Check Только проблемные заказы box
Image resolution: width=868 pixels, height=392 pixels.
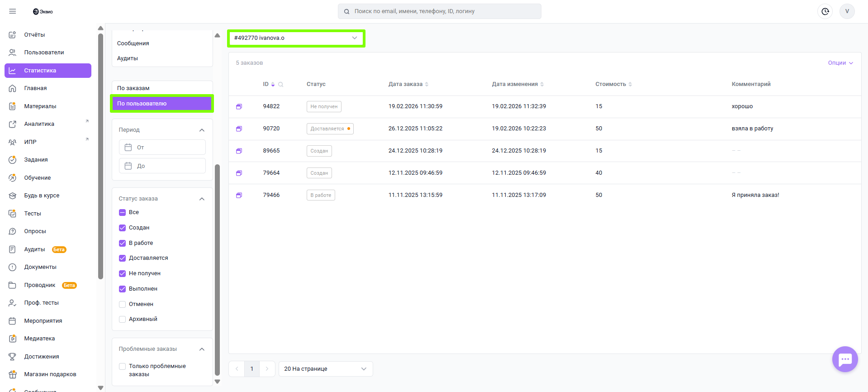point(122,366)
